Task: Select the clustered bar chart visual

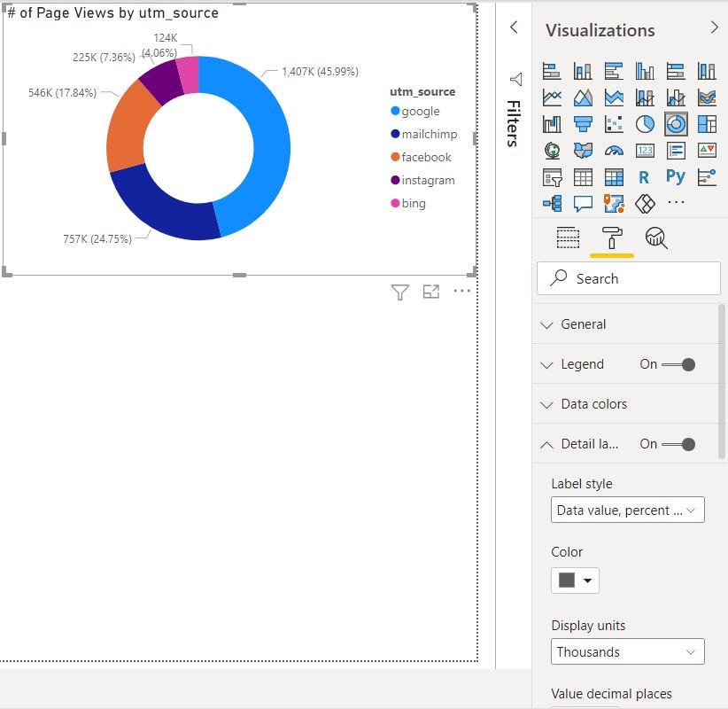Action: coord(614,72)
